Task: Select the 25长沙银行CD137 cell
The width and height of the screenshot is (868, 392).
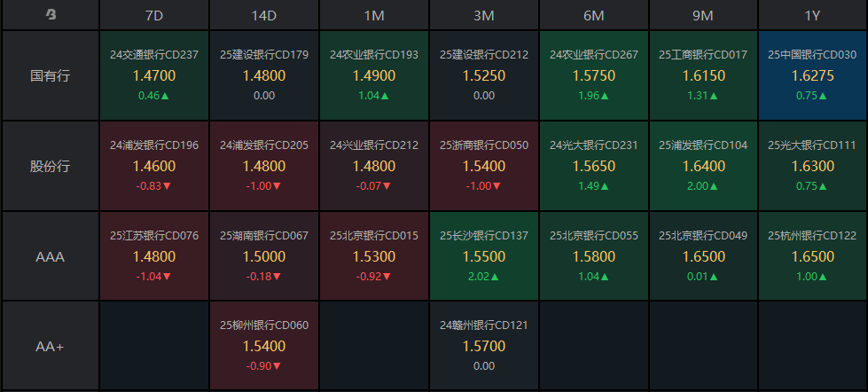Action: [x=483, y=256]
